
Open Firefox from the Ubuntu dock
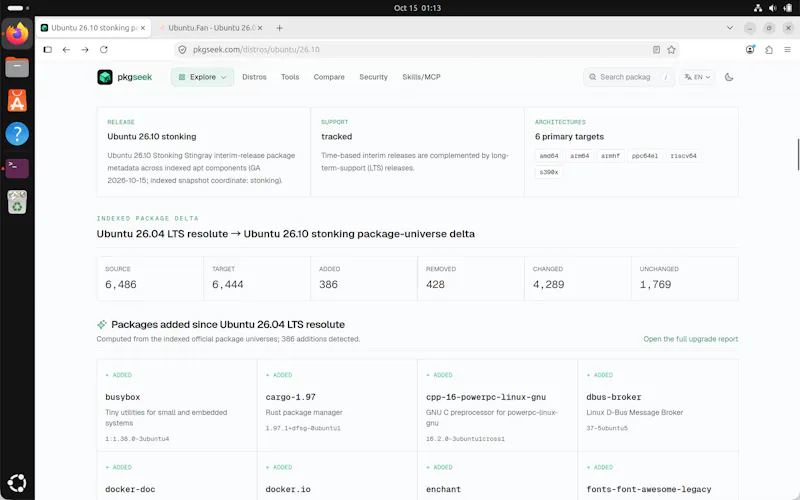point(17,34)
